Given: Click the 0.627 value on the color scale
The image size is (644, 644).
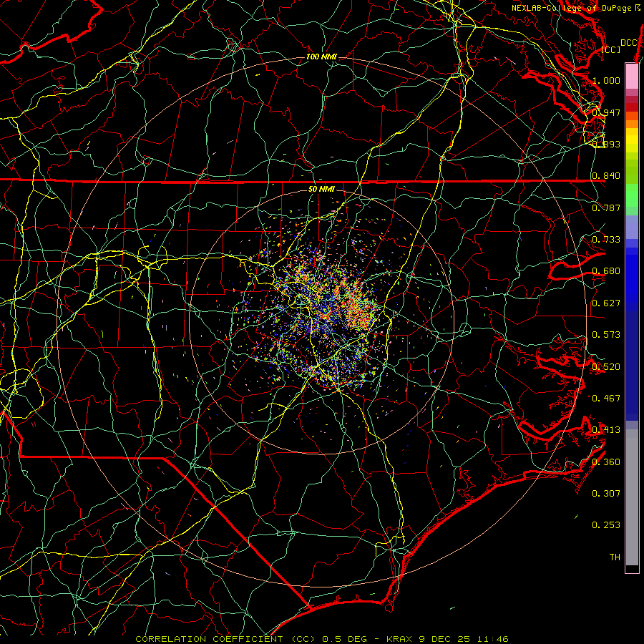Looking at the screenshot, I should pyautogui.click(x=606, y=303).
